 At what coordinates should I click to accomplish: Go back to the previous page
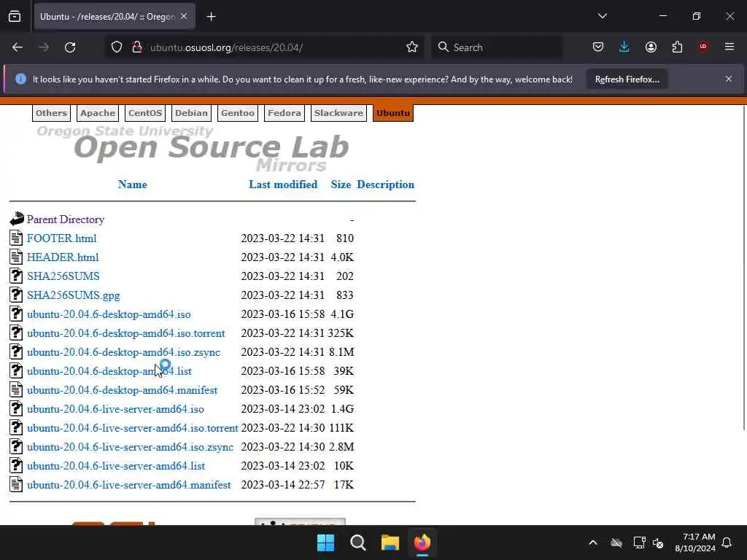coord(18,47)
